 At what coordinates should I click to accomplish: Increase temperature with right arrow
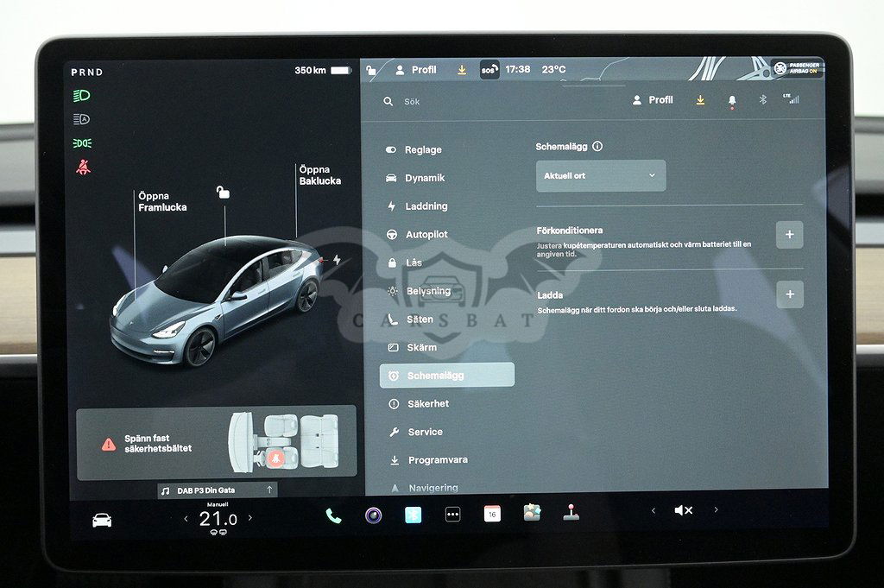[250, 518]
